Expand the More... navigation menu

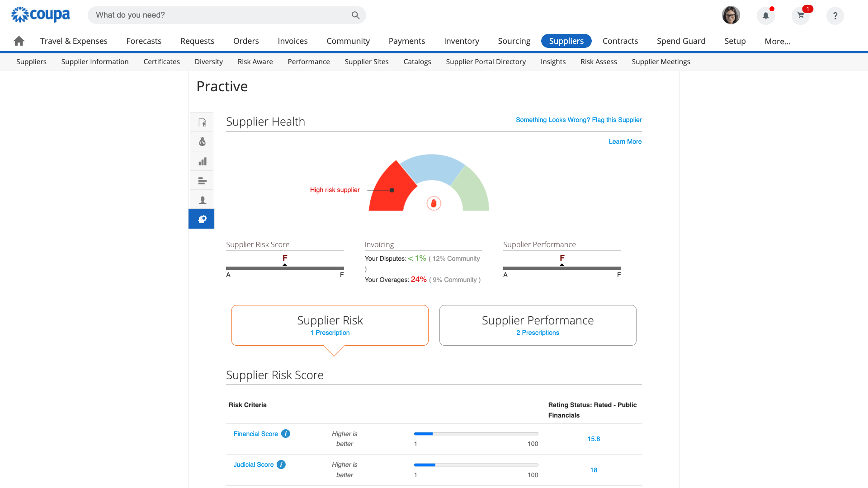tap(777, 41)
